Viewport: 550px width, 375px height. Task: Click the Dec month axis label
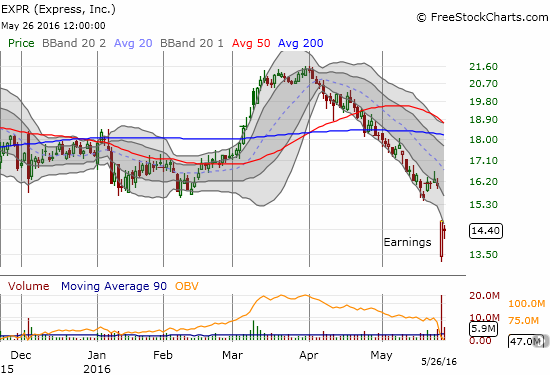coord(21,355)
